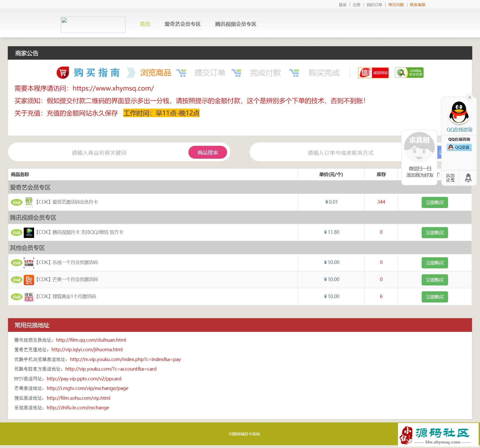Screen dimensions: 480x448
Task: Buy 搜狐黄金1个月激码 with 立即购买
Action: point(435,297)
